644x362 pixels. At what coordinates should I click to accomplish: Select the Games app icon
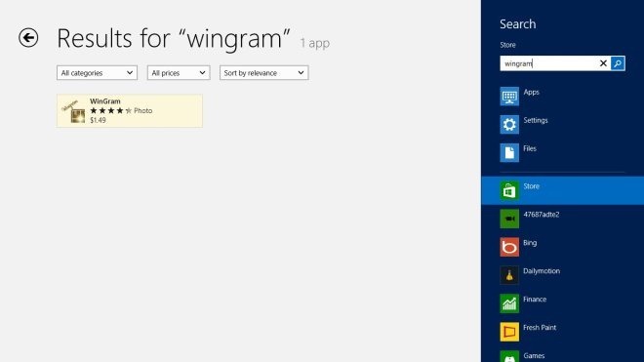pos(509,356)
